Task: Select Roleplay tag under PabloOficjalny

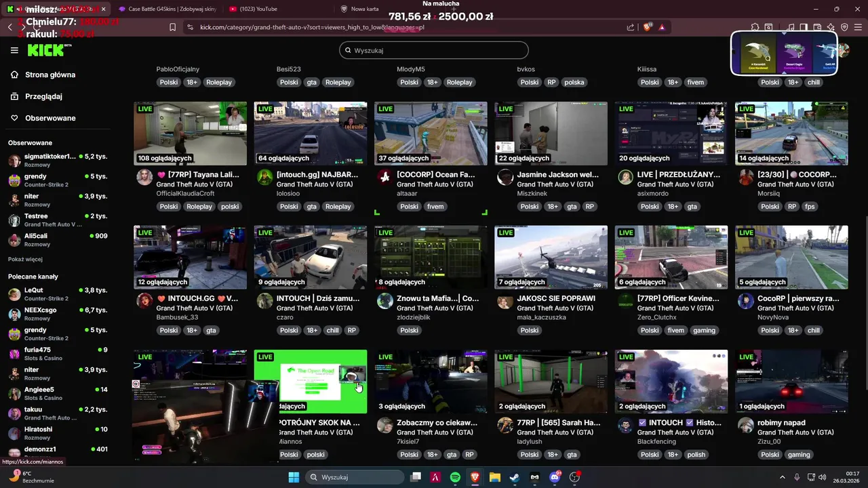Action: tap(218, 82)
